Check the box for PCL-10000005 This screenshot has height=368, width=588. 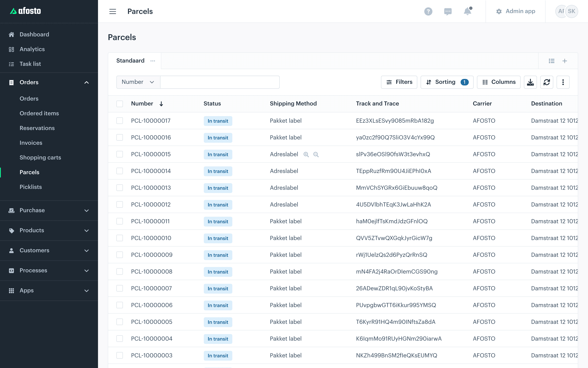pos(120,322)
